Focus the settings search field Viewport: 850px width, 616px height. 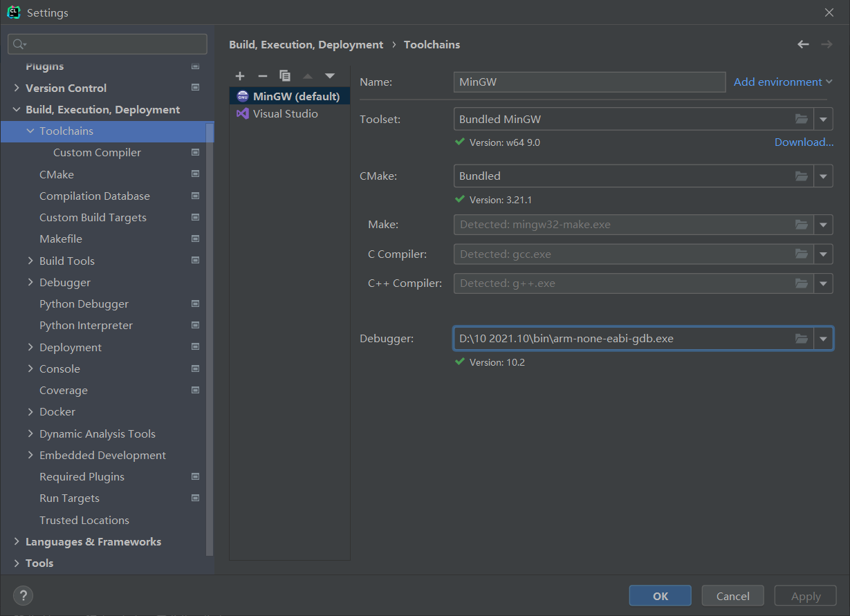[x=107, y=44]
